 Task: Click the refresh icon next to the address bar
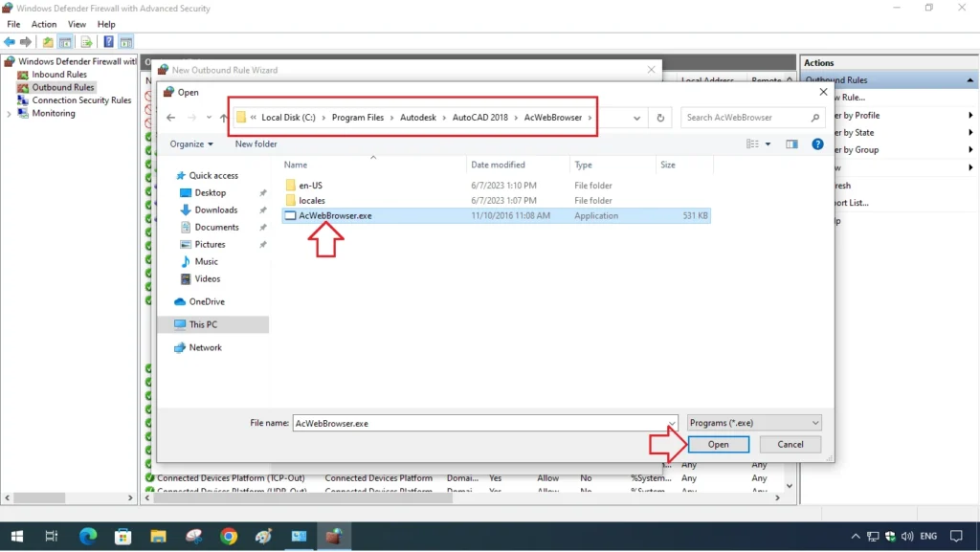pyautogui.click(x=658, y=117)
